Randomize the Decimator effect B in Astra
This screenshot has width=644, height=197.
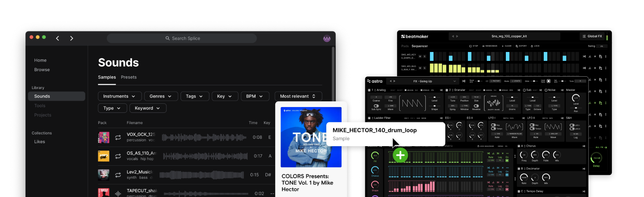(584, 169)
